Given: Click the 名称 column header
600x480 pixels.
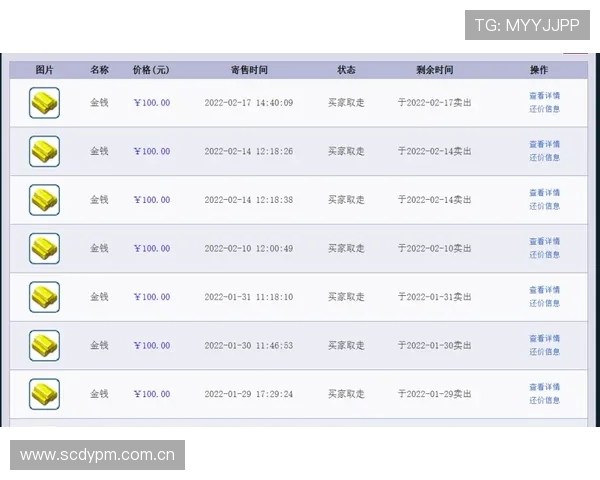Looking at the screenshot, I should (99, 70).
